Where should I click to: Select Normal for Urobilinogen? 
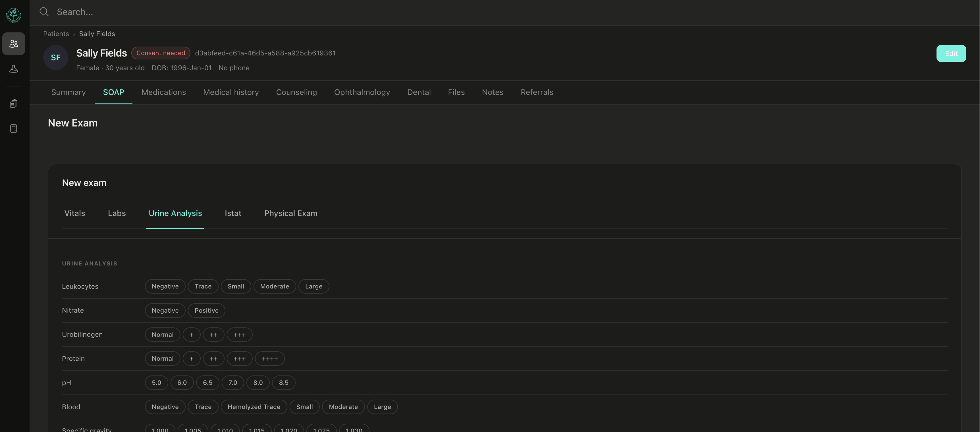[163, 335]
